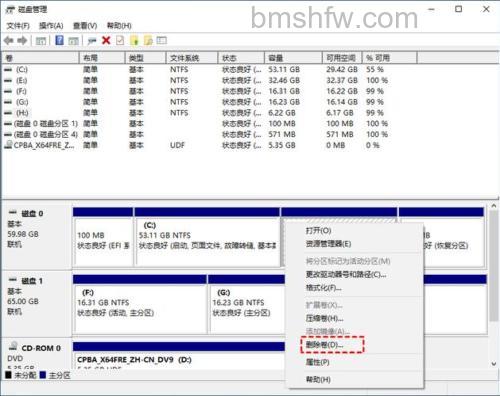Toggle the show/hide action pane icon
The image size is (500, 396).
pyautogui.click(x=73, y=41)
